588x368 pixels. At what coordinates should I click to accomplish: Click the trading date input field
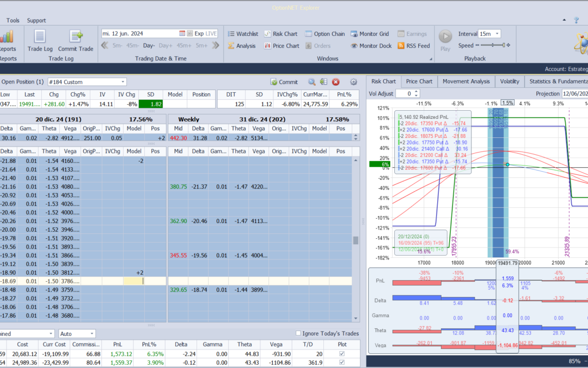point(139,33)
